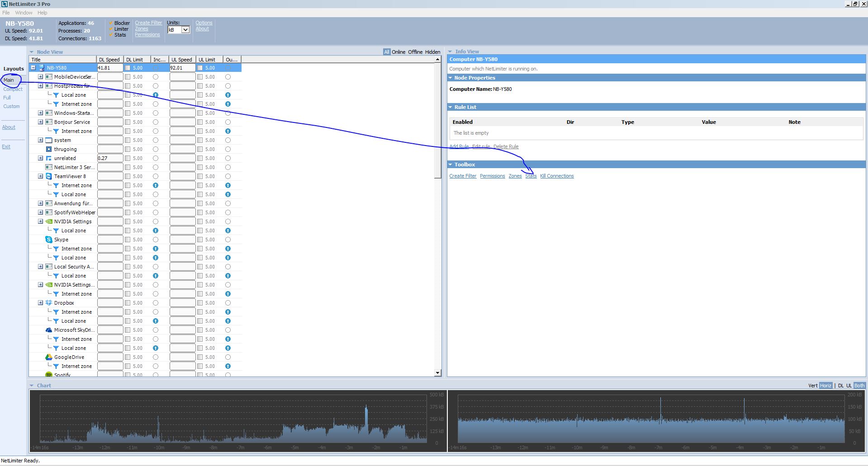Click the Local zone filter icon under Hostprozess
This screenshot has width=868, height=466.
[56, 95]
